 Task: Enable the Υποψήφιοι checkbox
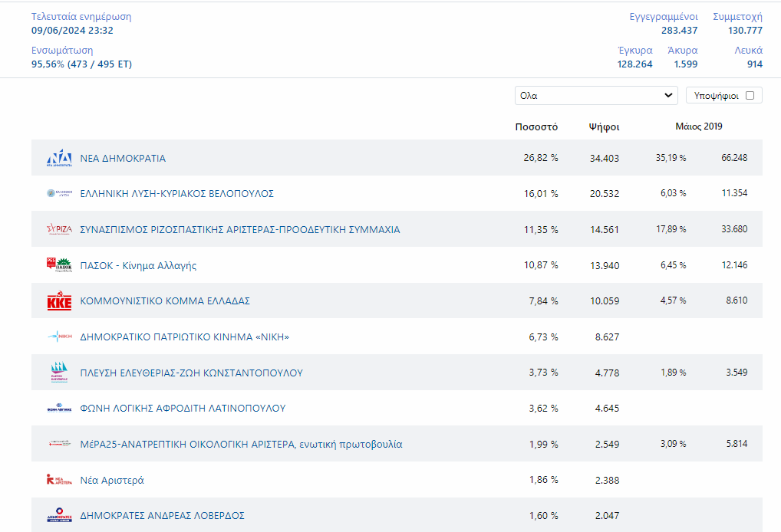[x=750, y=96]
